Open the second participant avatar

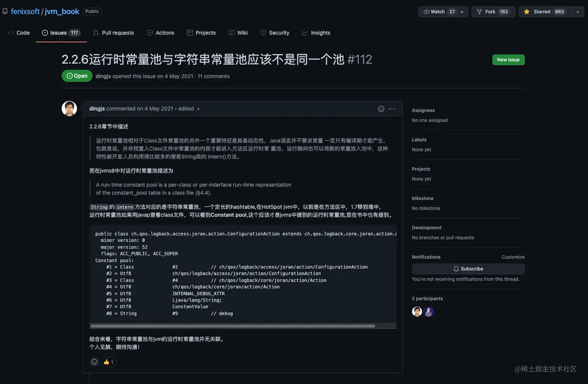click(x=429, y=312)
